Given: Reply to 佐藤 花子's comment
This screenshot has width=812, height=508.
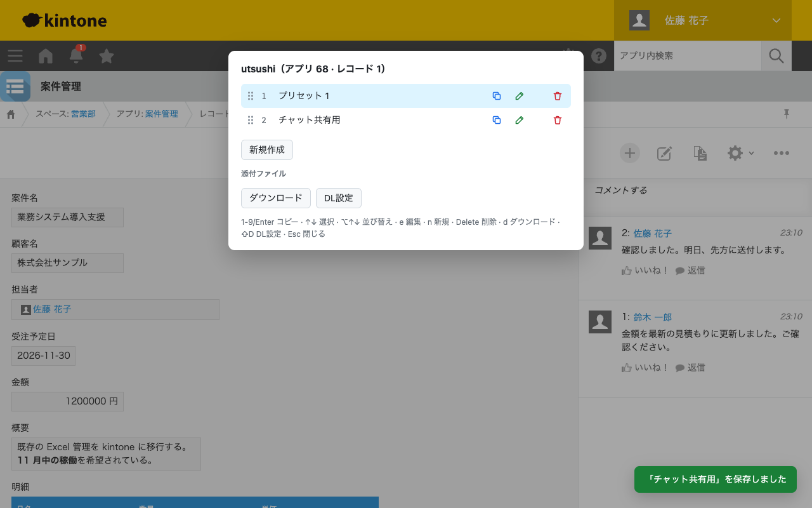Looking at the screenshot, I should [690, 271].
